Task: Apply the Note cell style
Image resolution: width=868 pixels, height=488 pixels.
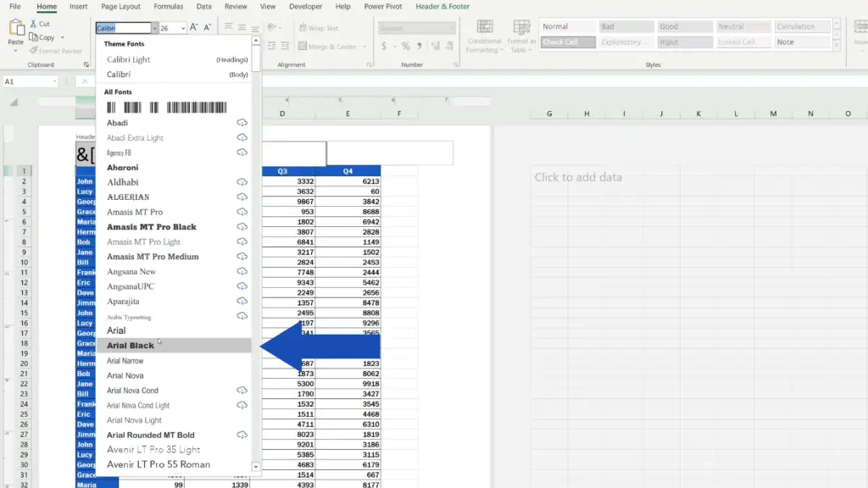Action: 802,42
